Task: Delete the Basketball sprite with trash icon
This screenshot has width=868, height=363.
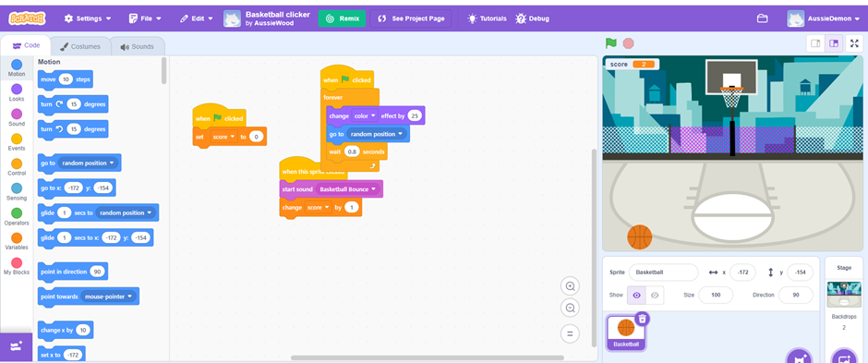Action: [x=642, y=319]
